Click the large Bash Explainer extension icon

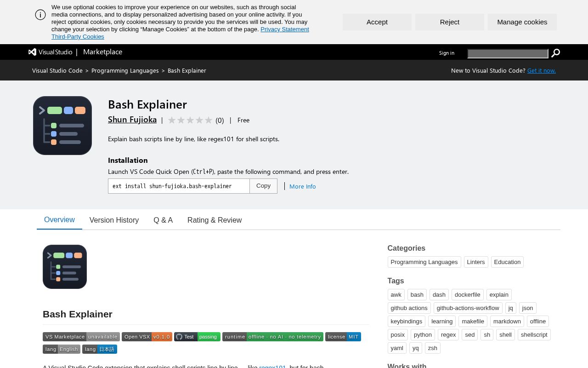pos(62,126)
